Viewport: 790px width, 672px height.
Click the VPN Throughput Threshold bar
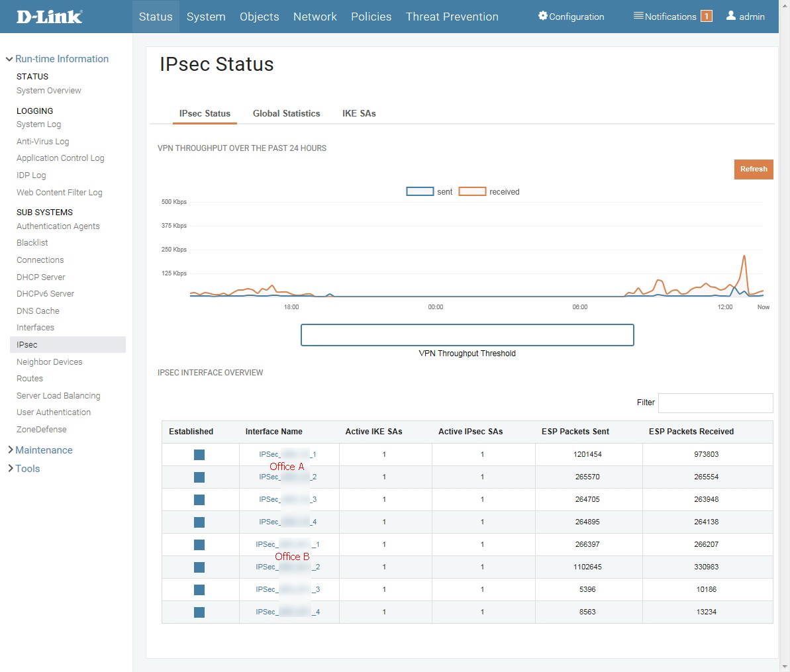tap(467, 335)
